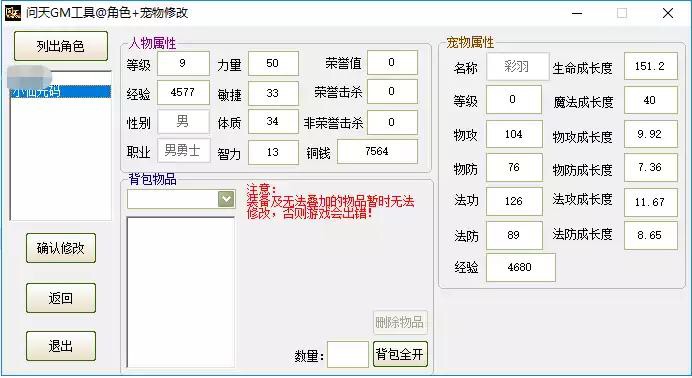The height and width of the screenshot is (378, 692).
Task: Focus the 生命成长度 field showing 151.2
Action: [651, 66]
